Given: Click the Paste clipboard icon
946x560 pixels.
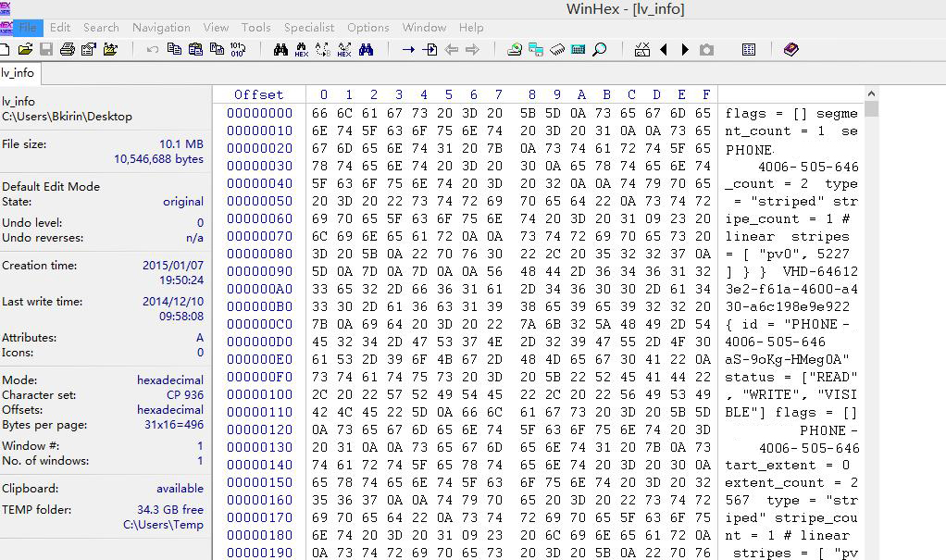Looking at the screenshot, I should pos(195,49).
